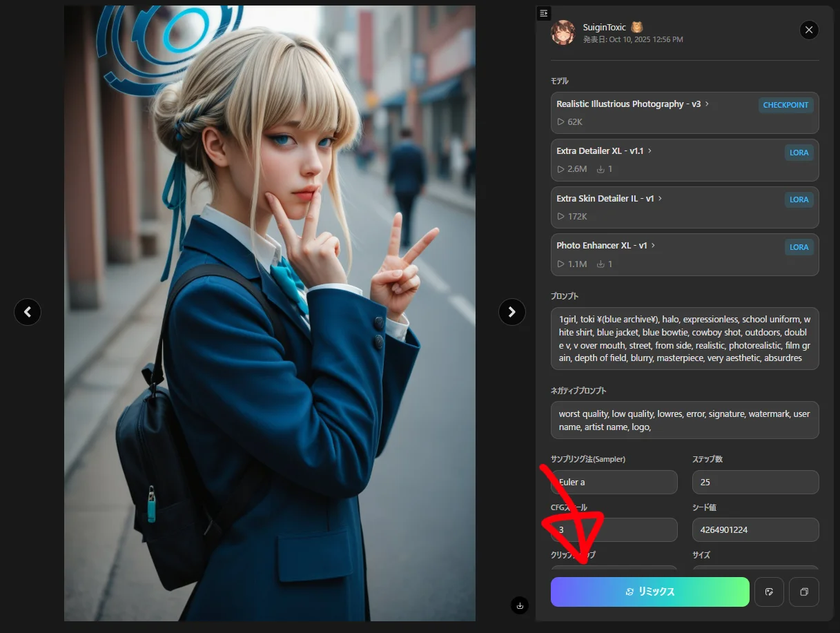This screenshot has width=840, height=633.
Task: Expand the Extra Detailer XL - v1.1 entry
Action: pyautogui.click(x=600, y=151)
